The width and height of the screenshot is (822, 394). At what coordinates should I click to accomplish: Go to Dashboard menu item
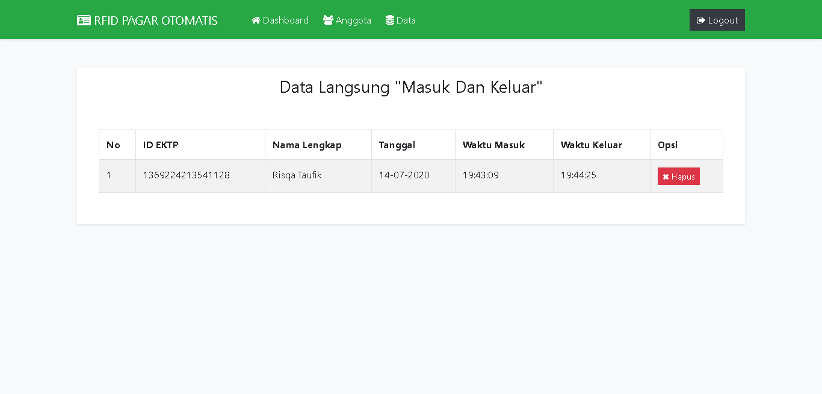[x=280, y=20]
